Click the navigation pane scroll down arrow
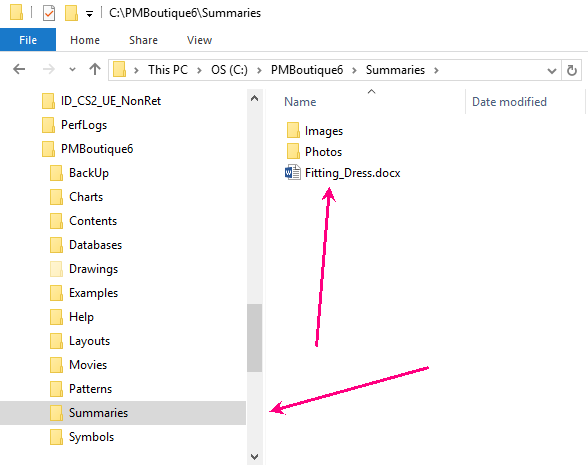The height and width of the screenshot is (467, 588). pyautogui.click(x=254, y=456)
